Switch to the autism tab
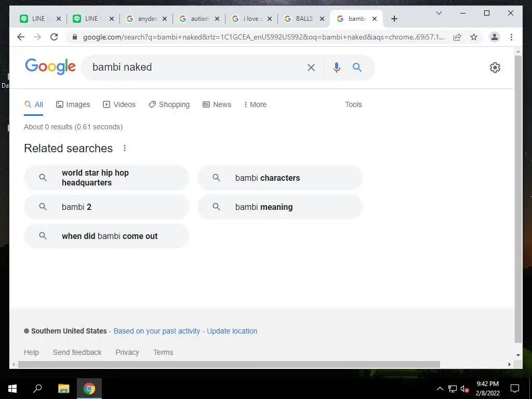532x399 pixels. pos(195,19)
